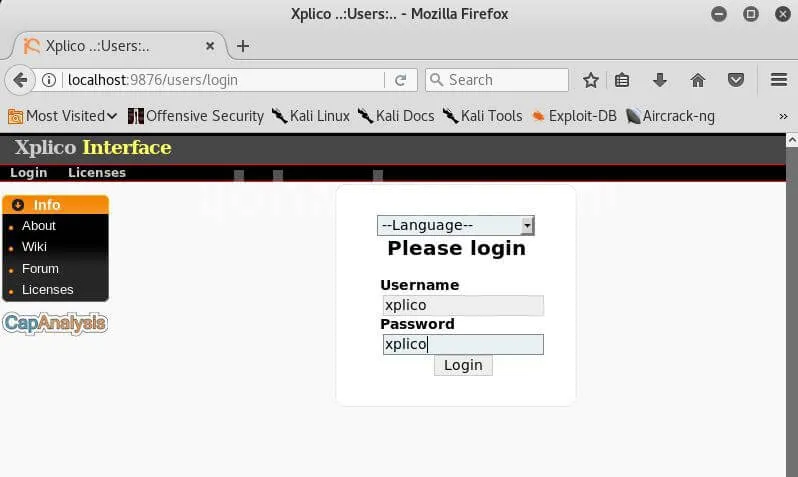Reload the page with the refresh icon

point(401,80)
